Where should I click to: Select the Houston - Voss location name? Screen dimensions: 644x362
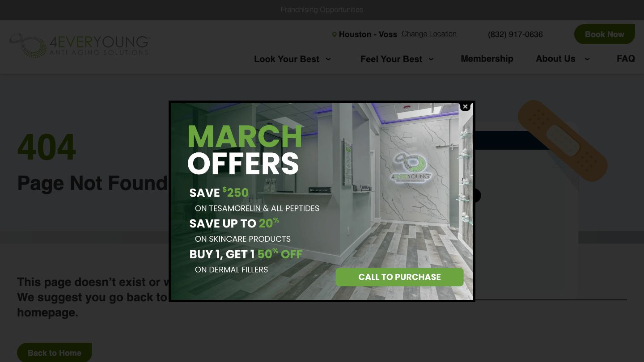click(368, 34)
